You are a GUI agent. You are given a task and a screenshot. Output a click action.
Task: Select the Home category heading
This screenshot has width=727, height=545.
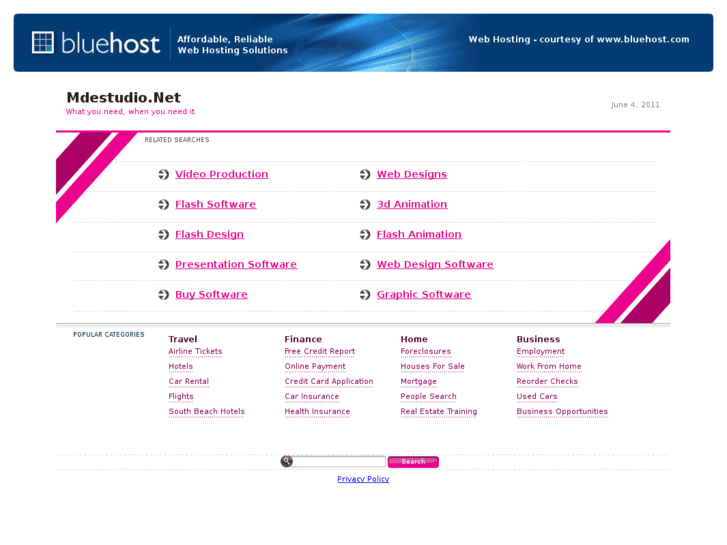pyautogui.click(x=414, y=339)
